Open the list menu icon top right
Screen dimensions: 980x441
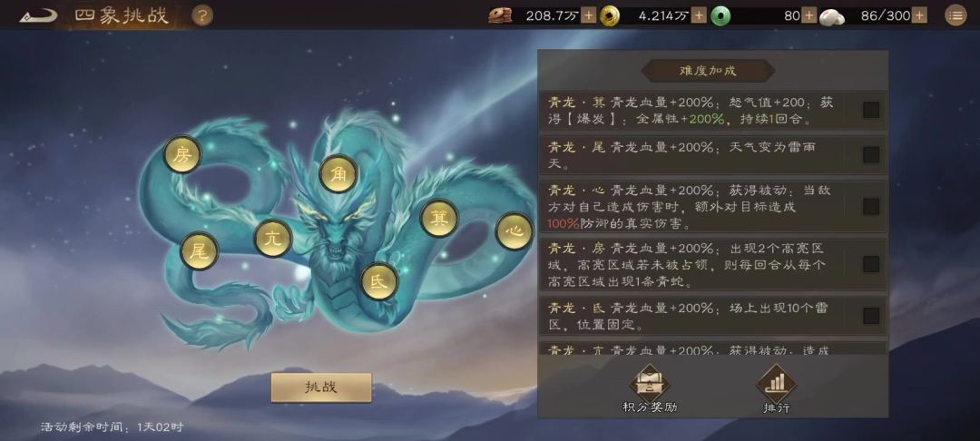[955, 15]
